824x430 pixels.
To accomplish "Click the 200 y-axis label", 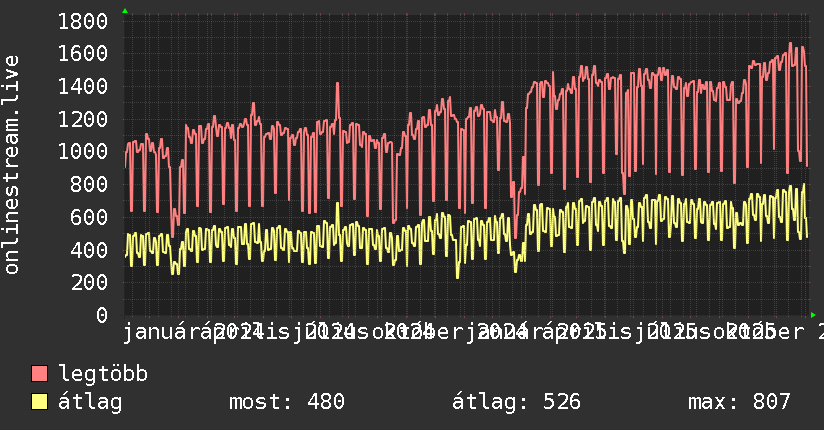I will point(89,282).
